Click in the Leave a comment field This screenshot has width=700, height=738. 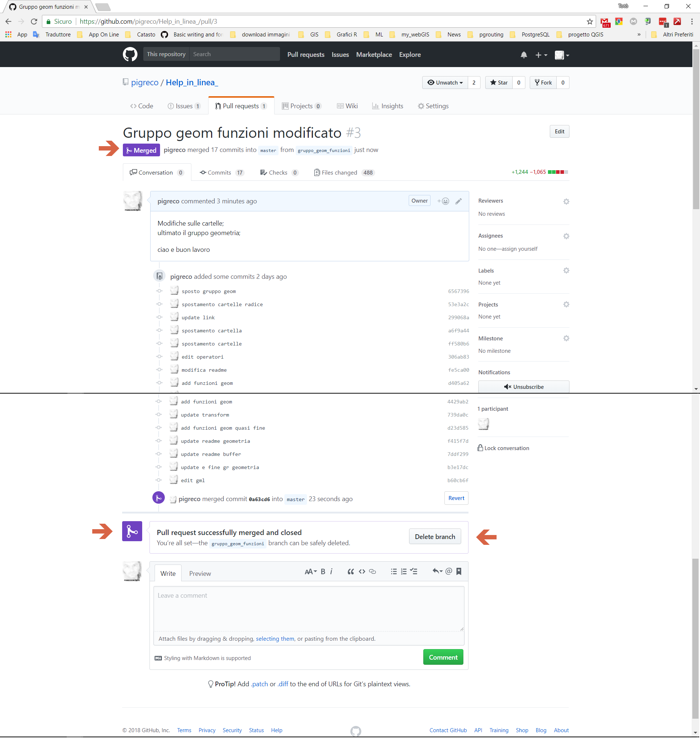308,608
